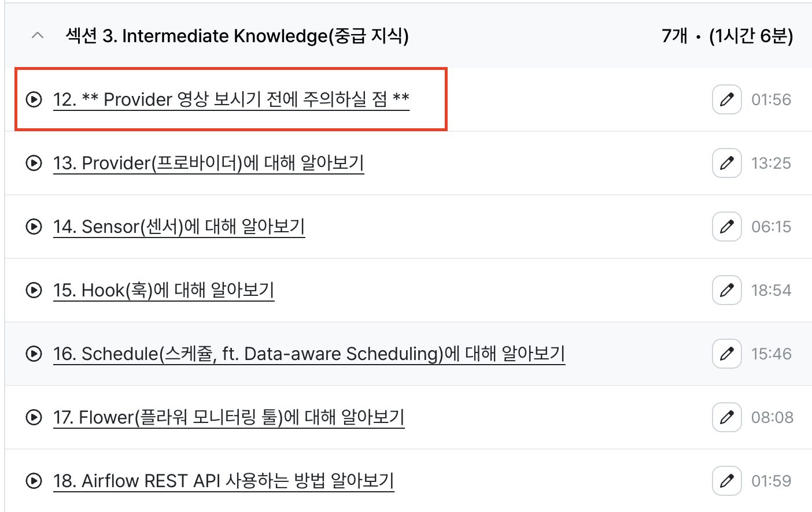This screenshot has height=512, width=812.
Task: Click the play icon beside lecture 17 Flower
Action: (34, 417)
